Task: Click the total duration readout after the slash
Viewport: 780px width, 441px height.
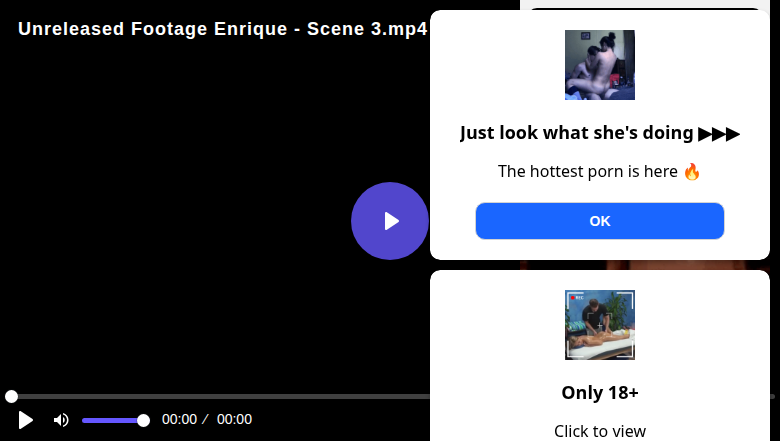Action: click(x=234, y=420)
